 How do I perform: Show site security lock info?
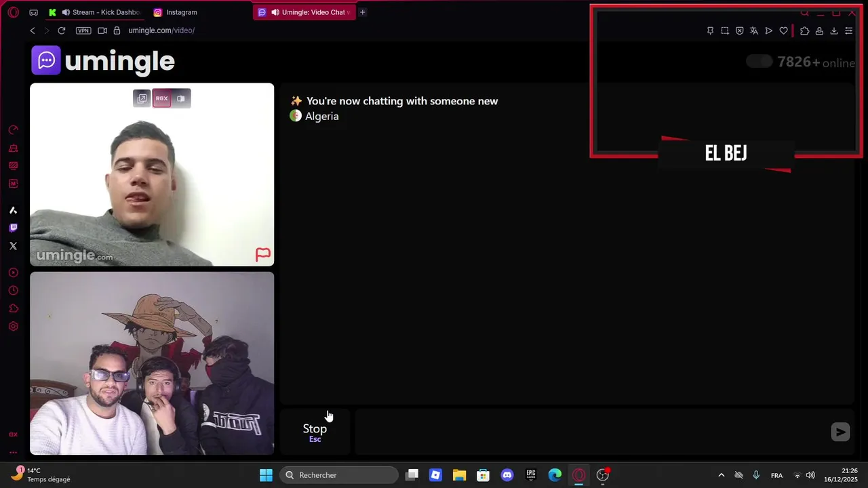coord(117,30)
